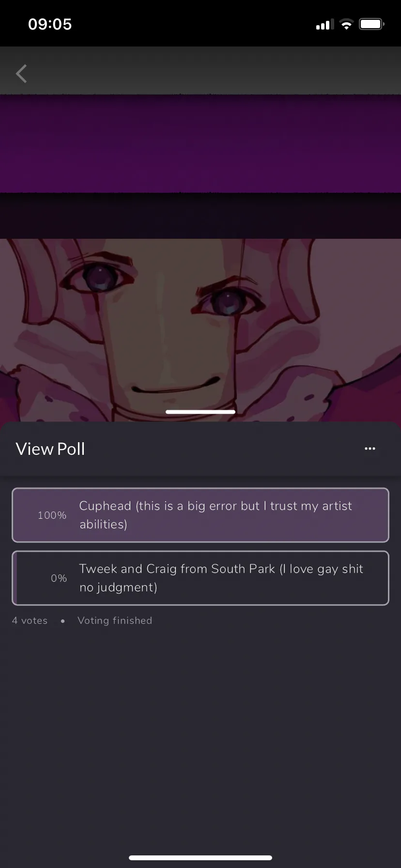401x868 pixels.
Task: Tap the purple banner image area
Action: [200, 144]
